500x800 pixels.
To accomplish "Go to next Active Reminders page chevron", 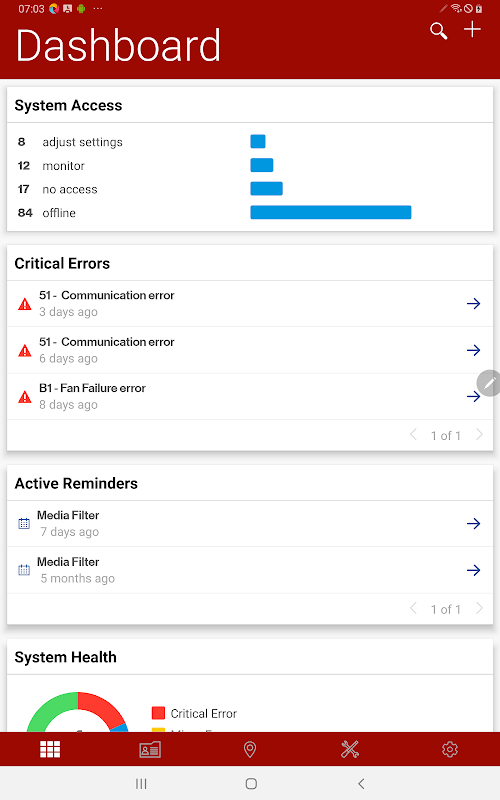I will click(x=479, y=608).
